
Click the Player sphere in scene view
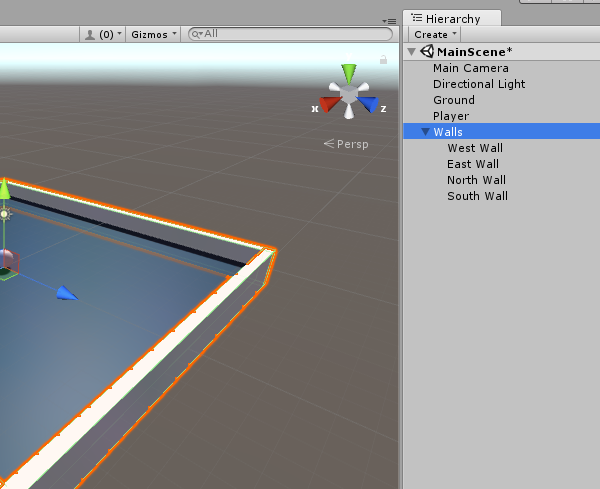pyautogui.click(x=6, y=259)
